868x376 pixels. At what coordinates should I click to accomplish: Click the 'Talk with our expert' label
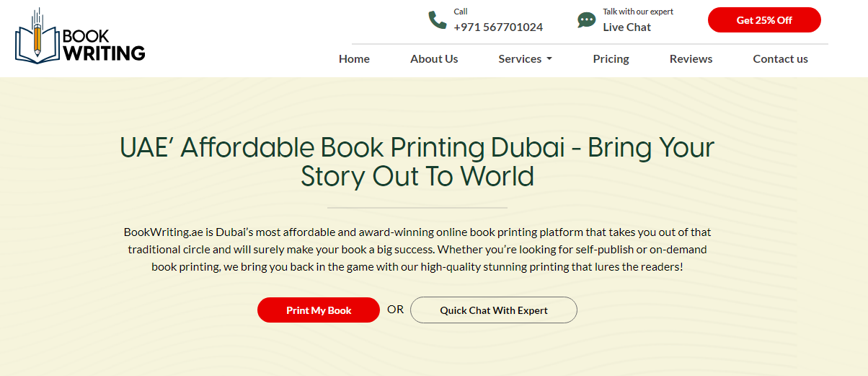(638, 12)
